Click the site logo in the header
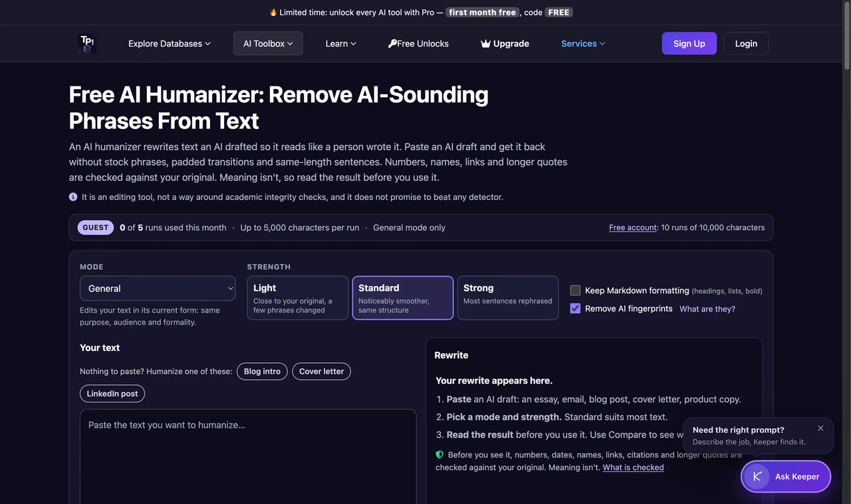 coord(86,44)
